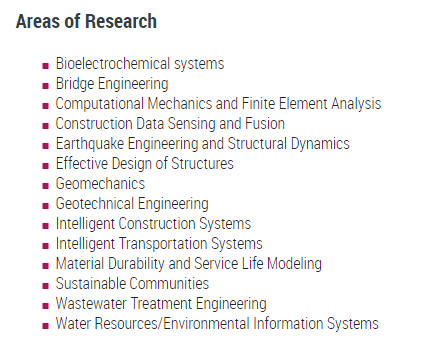This screenshot has height=363, width=436.
Task: Select Computational Mechanics and Finite Element Analysis
Action: click(x=218, y=104)
